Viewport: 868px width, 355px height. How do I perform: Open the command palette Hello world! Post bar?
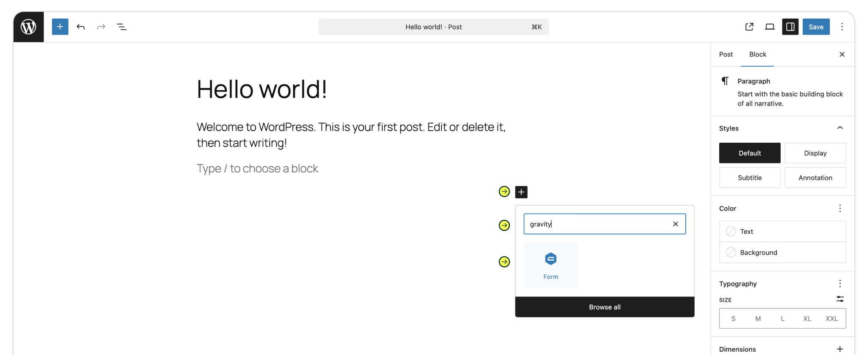(x=434, y=27)
